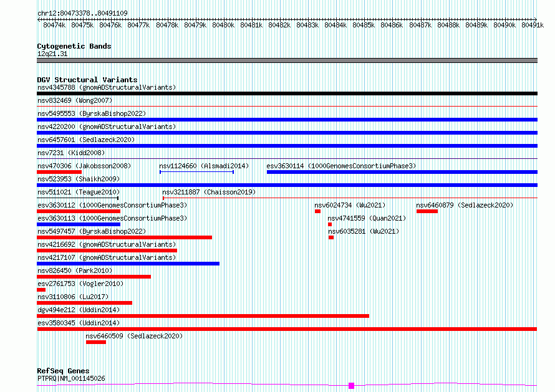
Task: Click the 80477k ruler tick label
Action: click(x=138, y=25)
